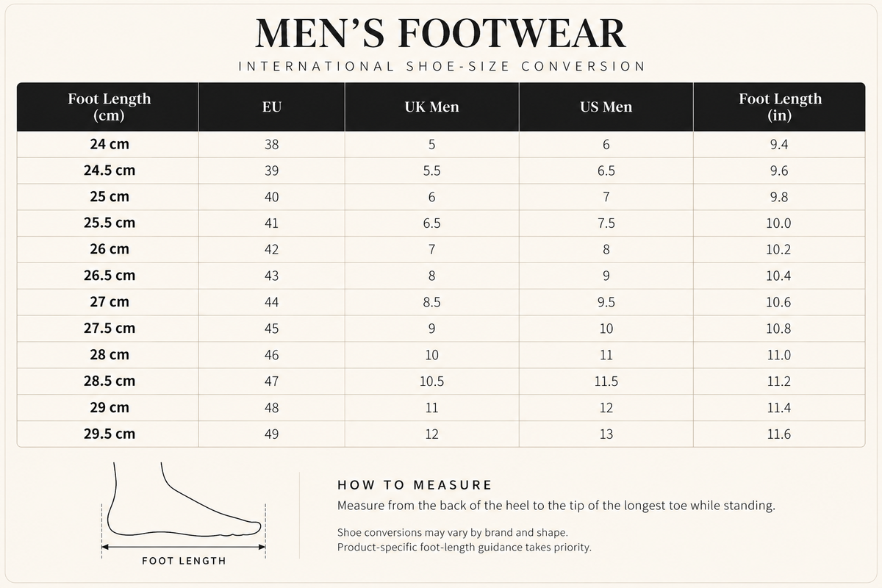This screenshot has height=588, width=882.
Task: Click the 11.6 inches cell
Action: tap(779, 434)
